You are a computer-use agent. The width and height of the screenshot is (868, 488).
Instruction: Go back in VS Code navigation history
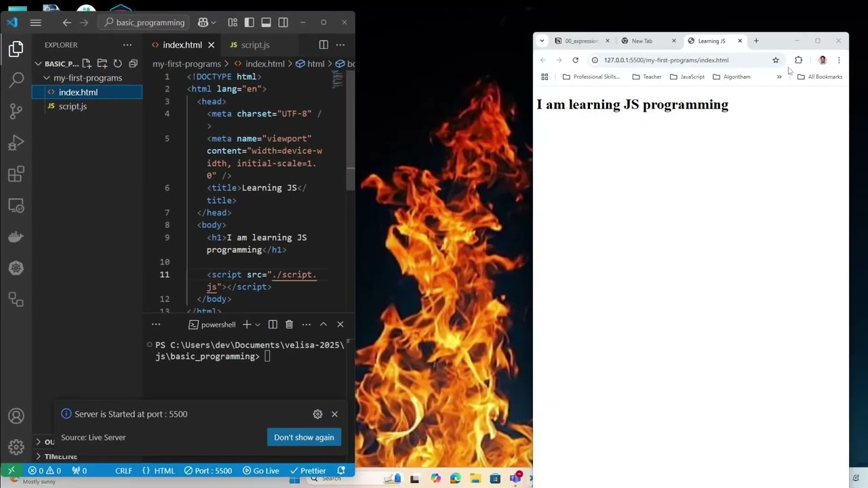(x=66, y=22)
